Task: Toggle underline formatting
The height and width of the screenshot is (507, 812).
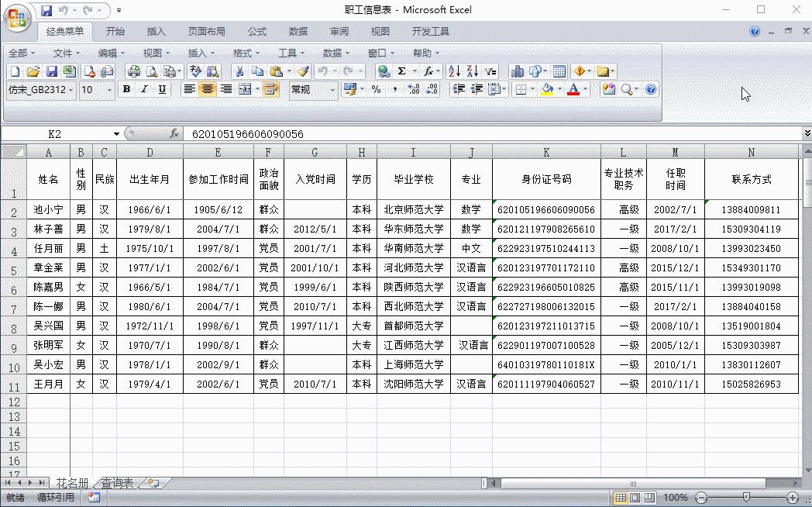Action: tap(161, 90)
